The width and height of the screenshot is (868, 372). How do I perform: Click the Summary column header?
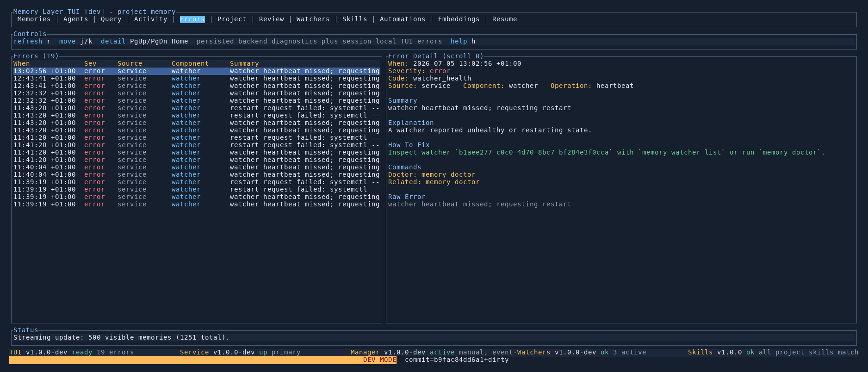click(244, 63)
